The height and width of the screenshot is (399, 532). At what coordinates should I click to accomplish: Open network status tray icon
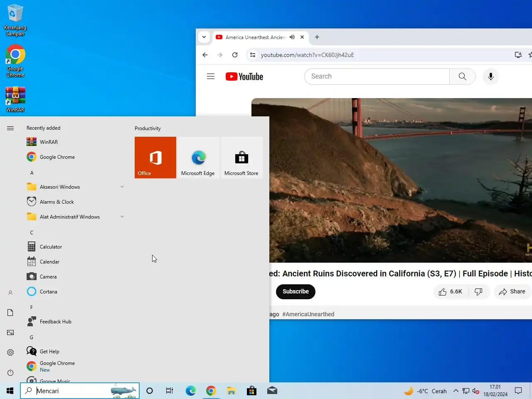point(466,391)
